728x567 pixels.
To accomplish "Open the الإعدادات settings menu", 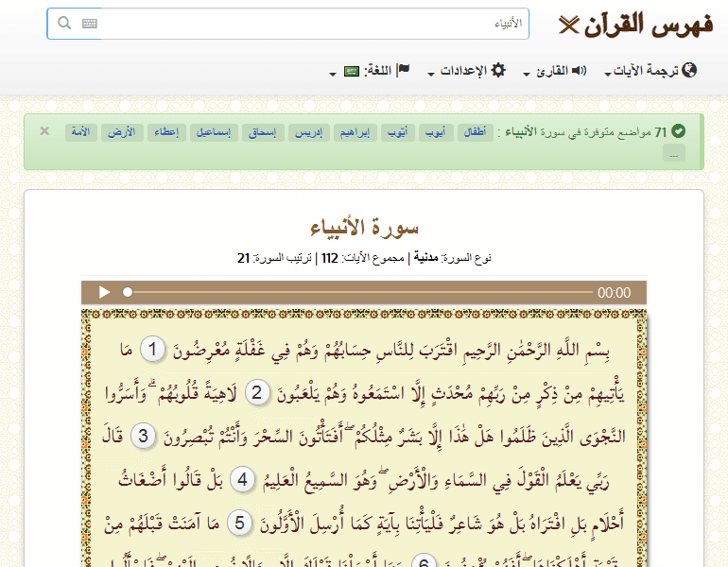I will point(466,71).
